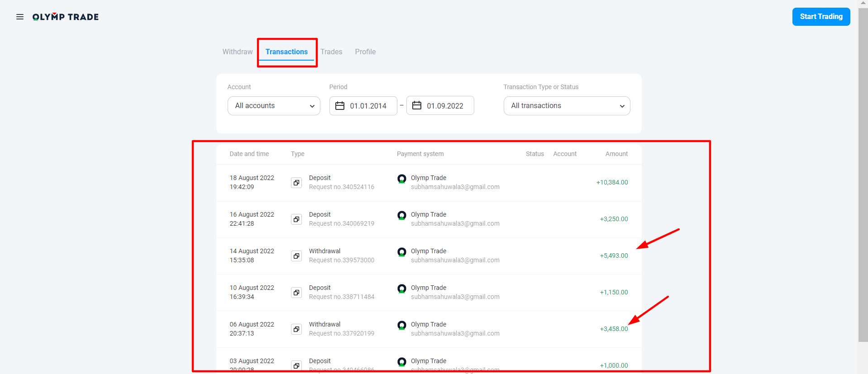The width and height of the screenshot is (868, 374).
Task: Click the Withdrawal label in 14 August row
Action: click(325, 251)
